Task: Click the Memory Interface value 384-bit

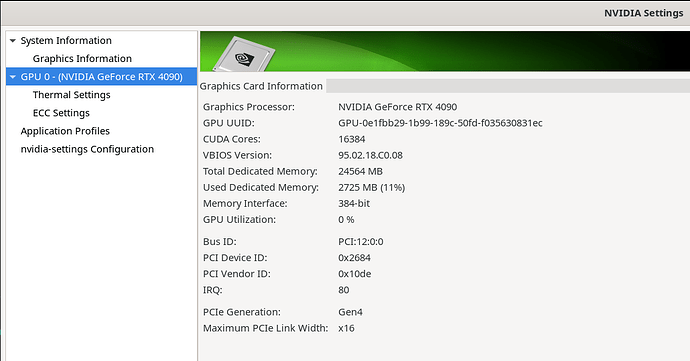Action: 354,203
